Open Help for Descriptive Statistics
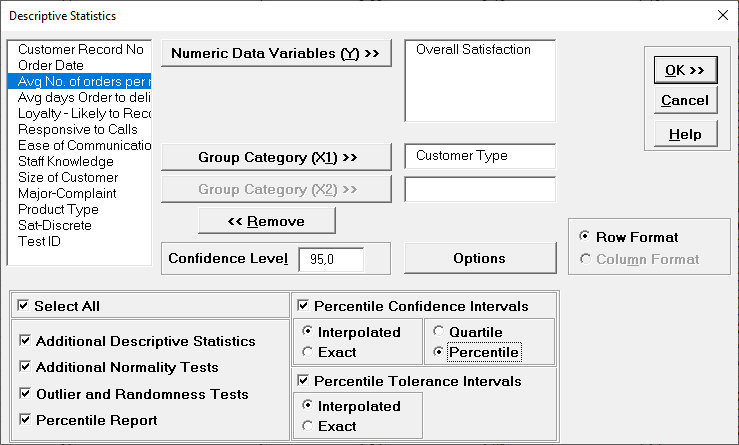 point(685,134)
